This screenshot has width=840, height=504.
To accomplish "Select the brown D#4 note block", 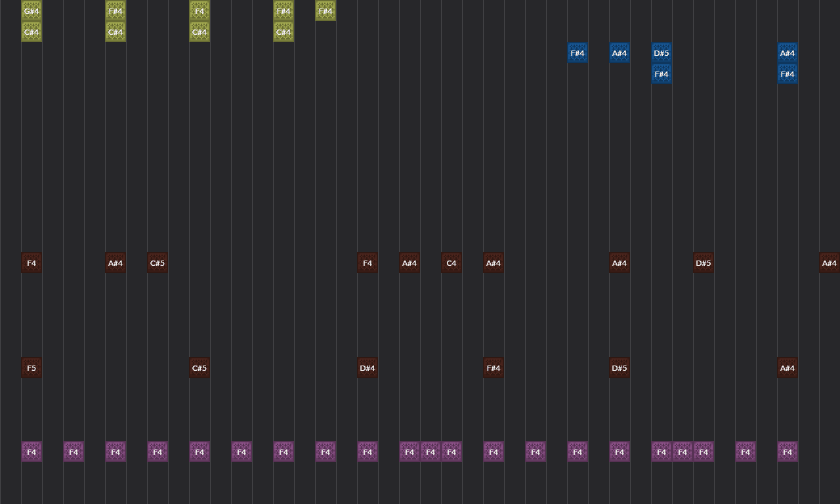I will tap(367, 367).
